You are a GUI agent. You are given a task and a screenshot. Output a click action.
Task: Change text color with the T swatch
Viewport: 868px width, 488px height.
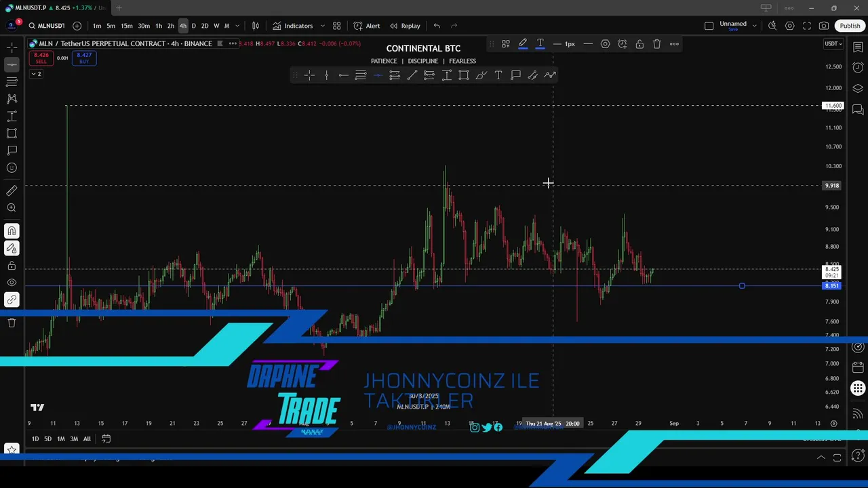tap(540, 44)
